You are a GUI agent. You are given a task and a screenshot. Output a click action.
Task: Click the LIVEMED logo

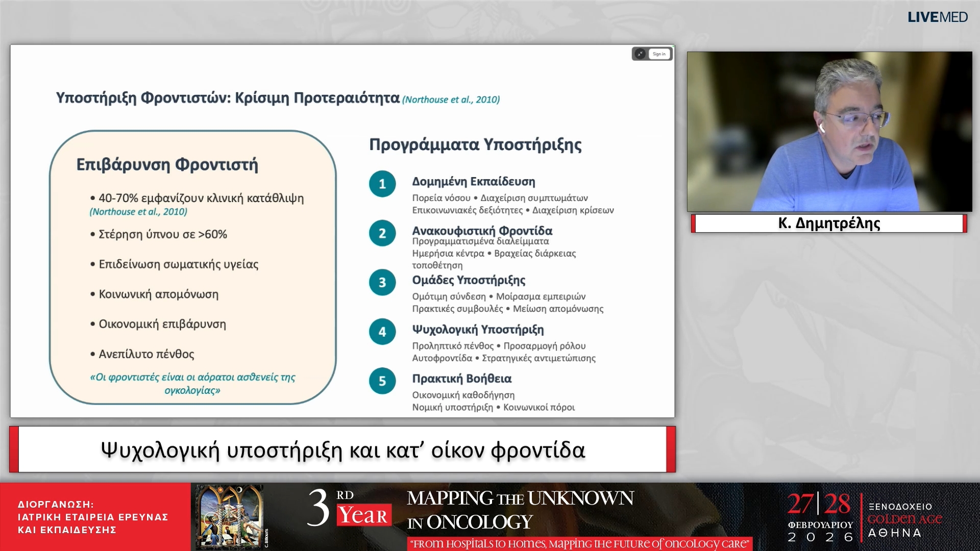pos(937,17)
